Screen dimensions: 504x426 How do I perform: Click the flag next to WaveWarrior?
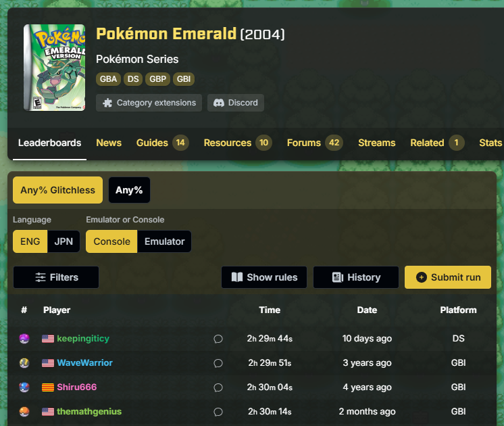pyautogui.click(x=48, y=363)
